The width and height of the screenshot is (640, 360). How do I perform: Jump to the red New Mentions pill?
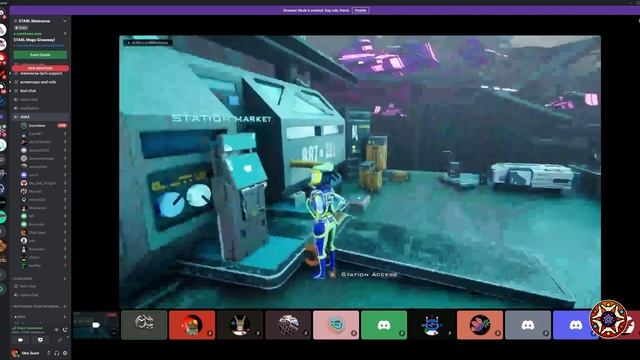click(x=40, y=68)
